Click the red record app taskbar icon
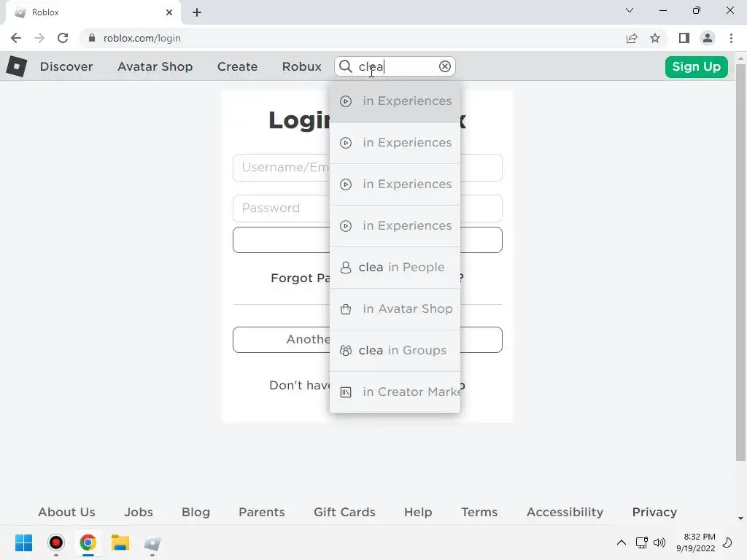The height and width of the screenshot is (560, 747). [x=55, y=542]
